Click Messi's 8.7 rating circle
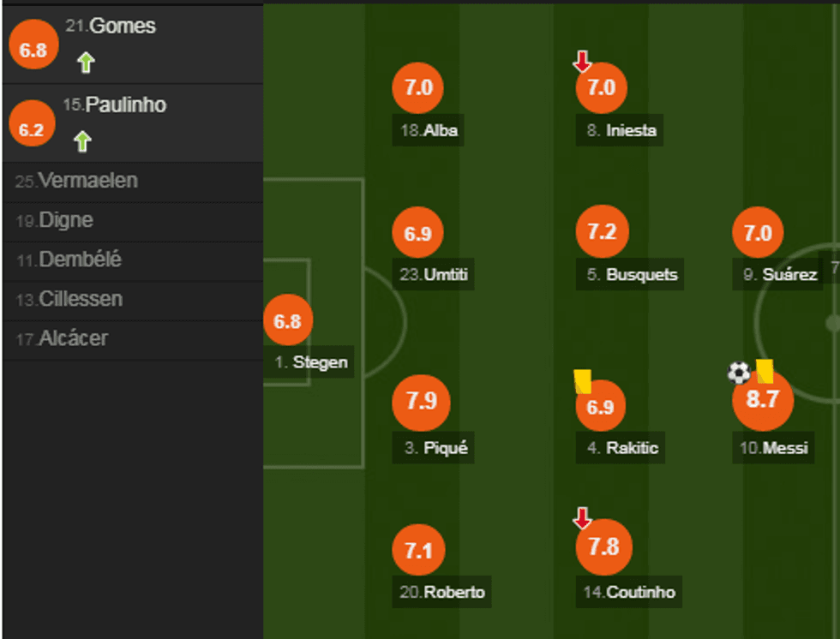This screenshot has height=639, width=840. [762, 400]
